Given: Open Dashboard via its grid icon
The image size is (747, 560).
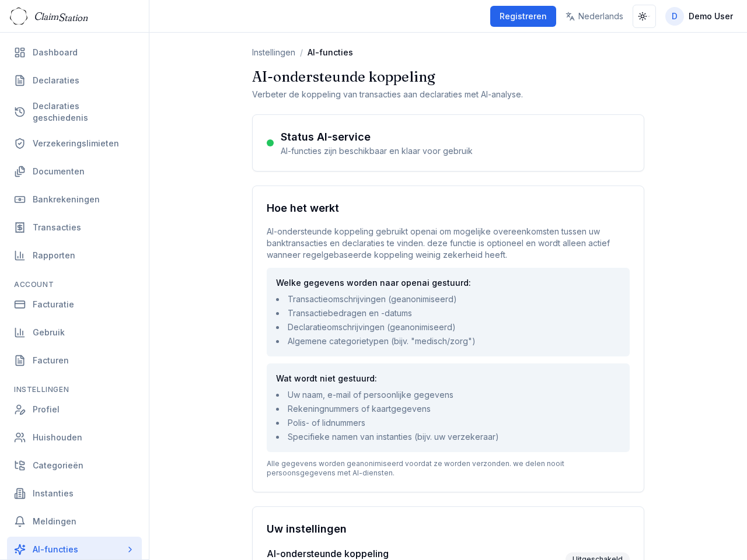Looking at the screenshot, I should tap(20, 52).
